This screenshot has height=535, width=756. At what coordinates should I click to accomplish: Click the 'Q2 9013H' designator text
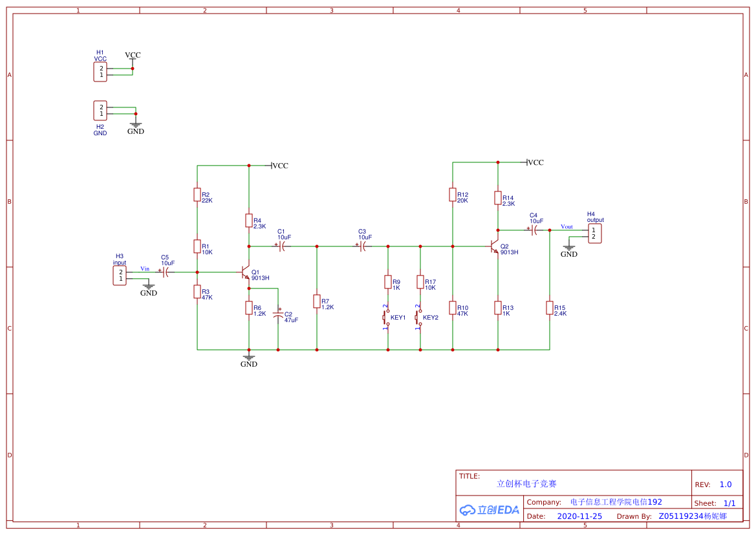coord(509,249)
